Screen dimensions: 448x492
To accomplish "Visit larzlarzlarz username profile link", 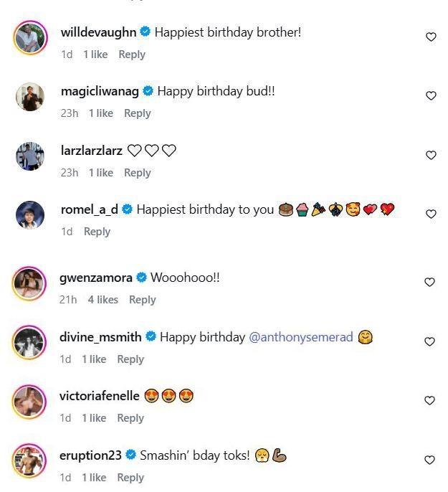I will pos(92,151).
